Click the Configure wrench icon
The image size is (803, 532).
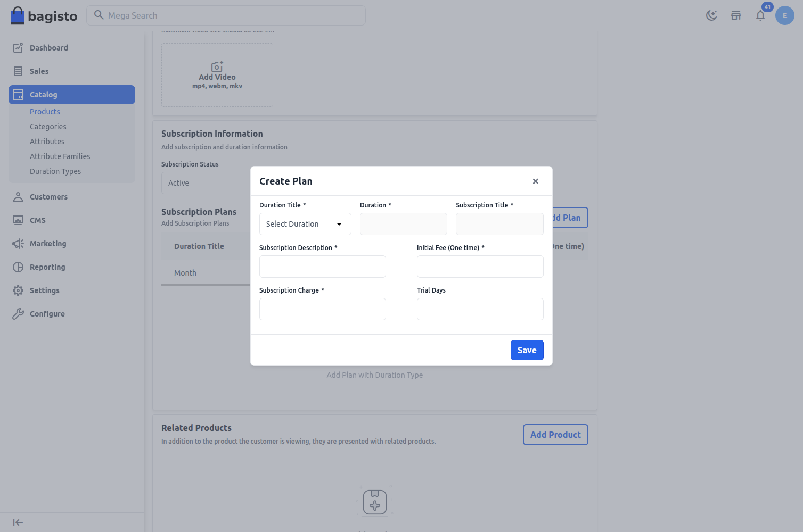[18, 313]
